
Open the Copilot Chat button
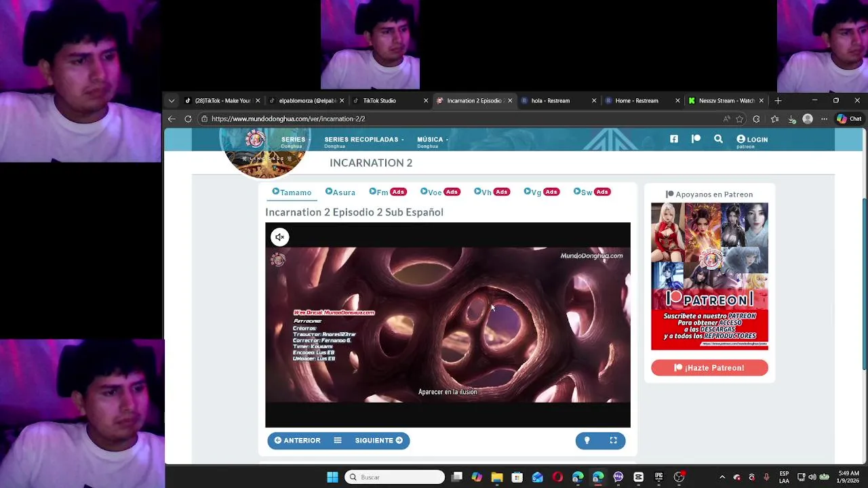tap(848, 119)
